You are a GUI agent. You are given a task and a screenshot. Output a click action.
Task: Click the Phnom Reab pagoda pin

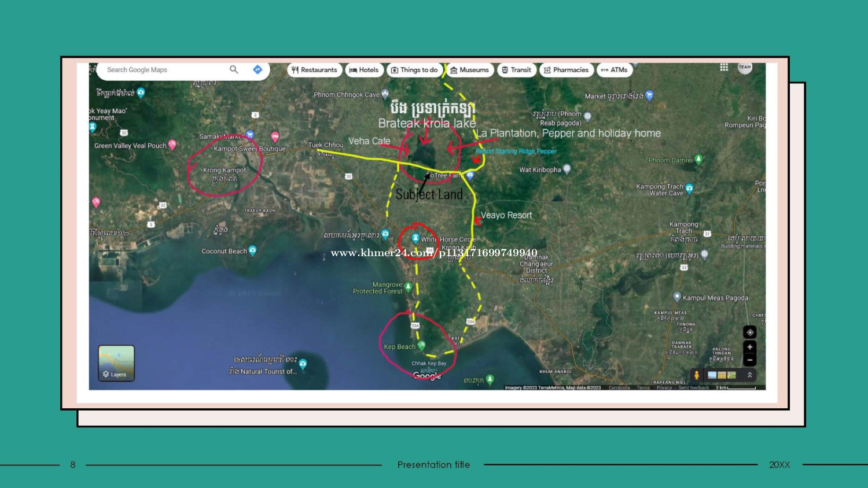(588, 116)
